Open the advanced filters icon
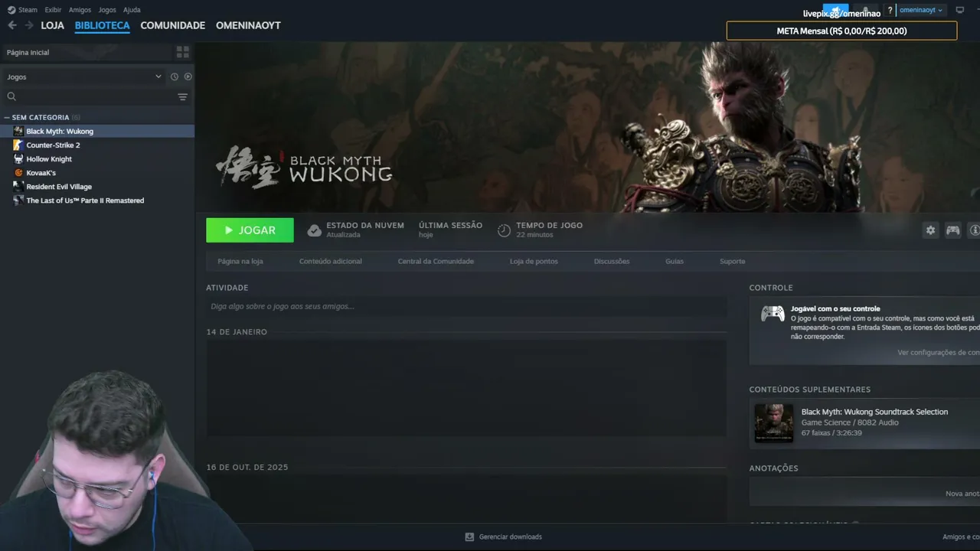980x551 pixels. 183,97
